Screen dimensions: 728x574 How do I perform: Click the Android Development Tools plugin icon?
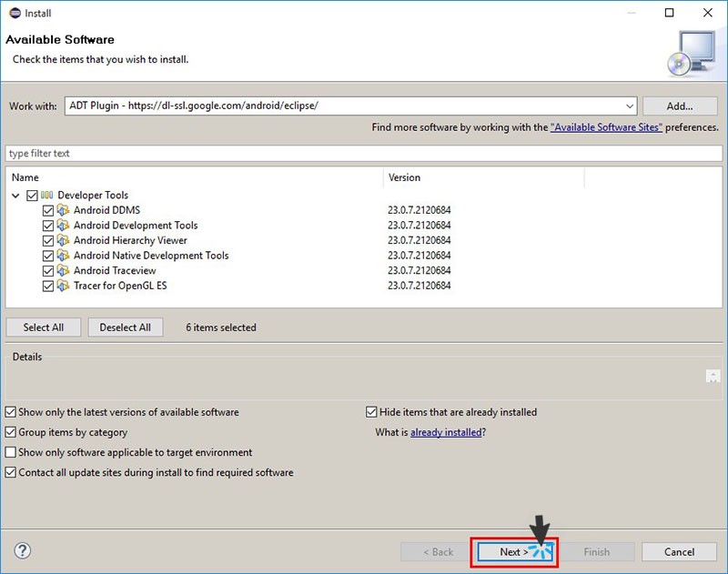[63, 226]
